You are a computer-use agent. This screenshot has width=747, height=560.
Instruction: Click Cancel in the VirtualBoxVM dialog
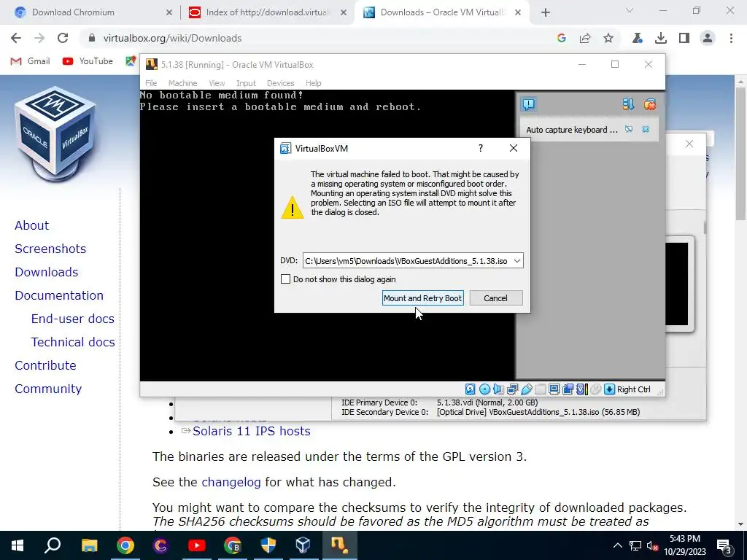point(495,298)
